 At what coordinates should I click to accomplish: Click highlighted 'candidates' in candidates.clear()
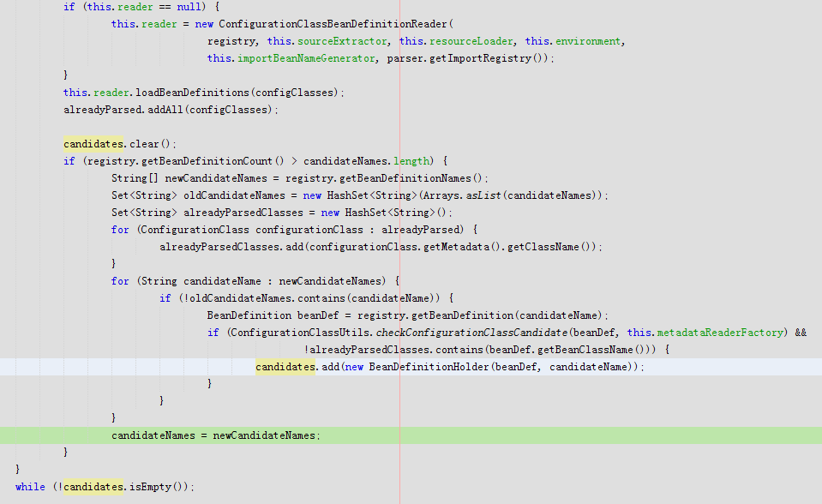(93, 144)
